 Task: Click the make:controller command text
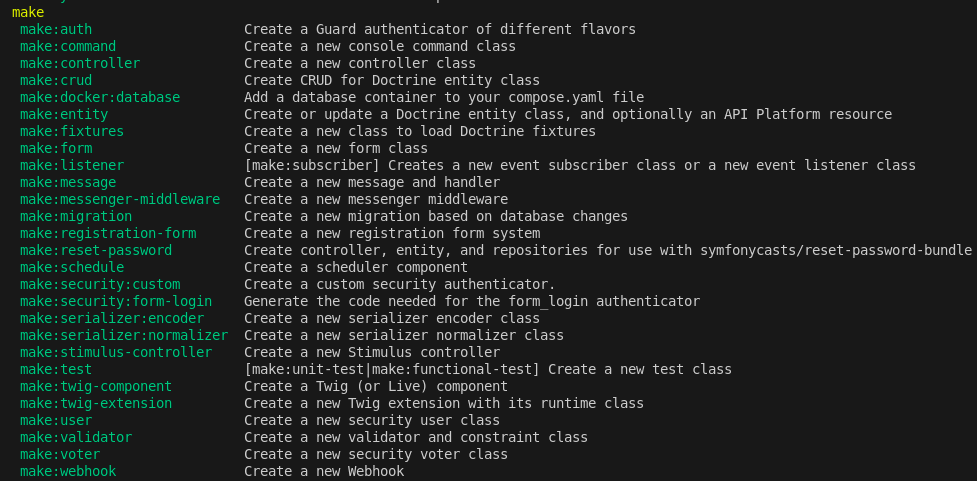pos(79,64)
